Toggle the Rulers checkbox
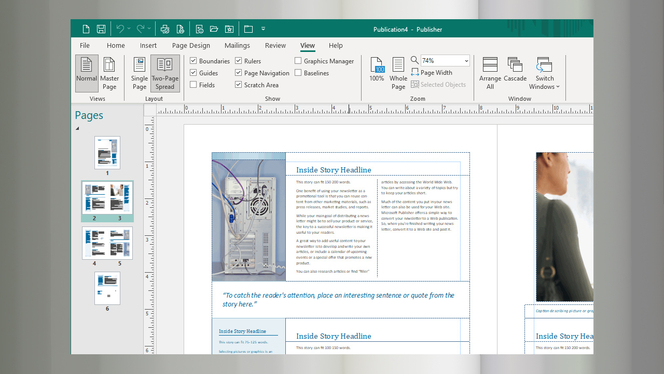The width and height of the screenshot is (664, 374). tap(238, 61)
